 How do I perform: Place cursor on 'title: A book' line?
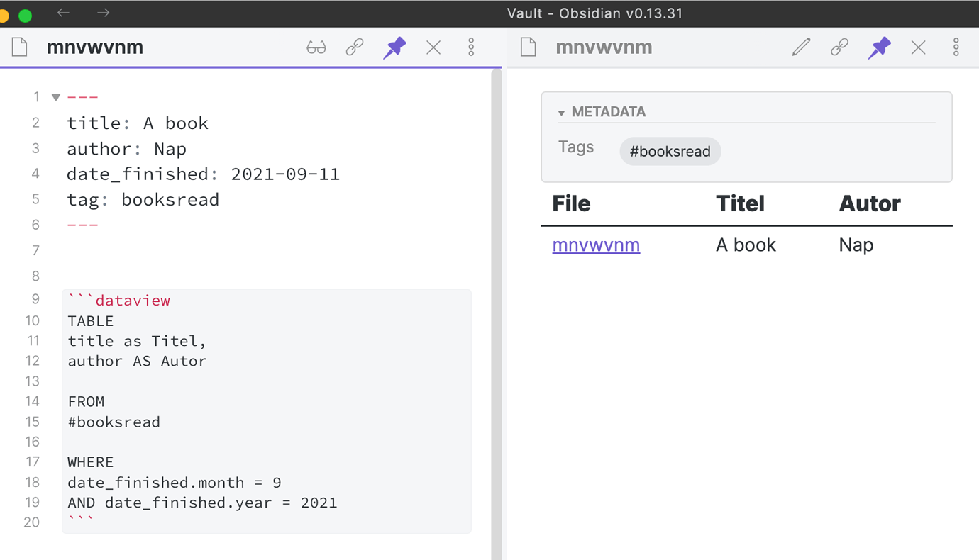pyautogui.click(x=138, y=123)
